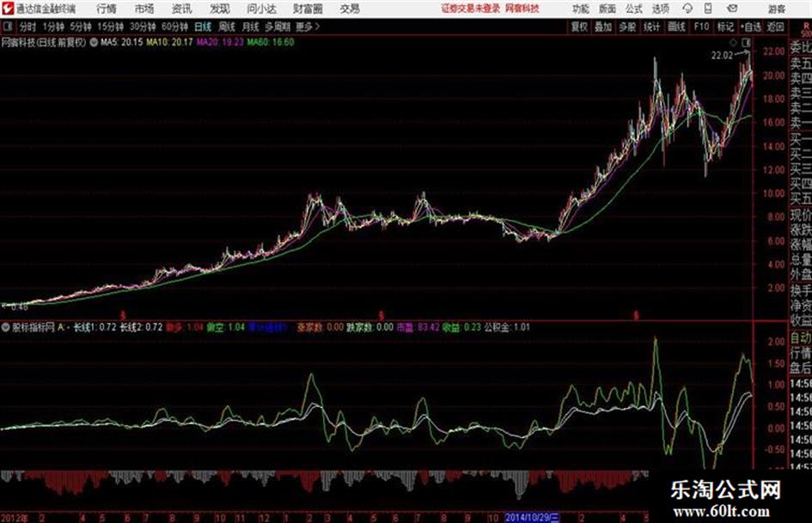Screen dimensions: 812x523
Task: Toggle the side panel icon left of 分时
Action: tap(8, 27)
